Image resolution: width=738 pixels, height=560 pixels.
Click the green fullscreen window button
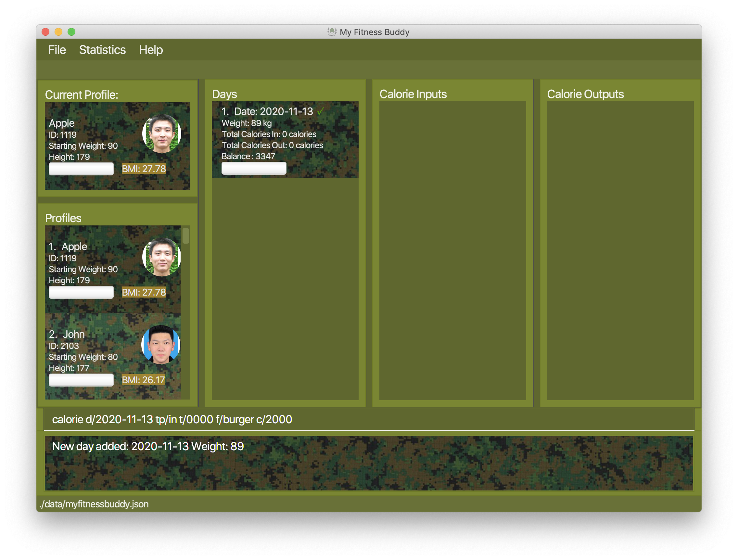pyautogui.click(x=71, y=32)
